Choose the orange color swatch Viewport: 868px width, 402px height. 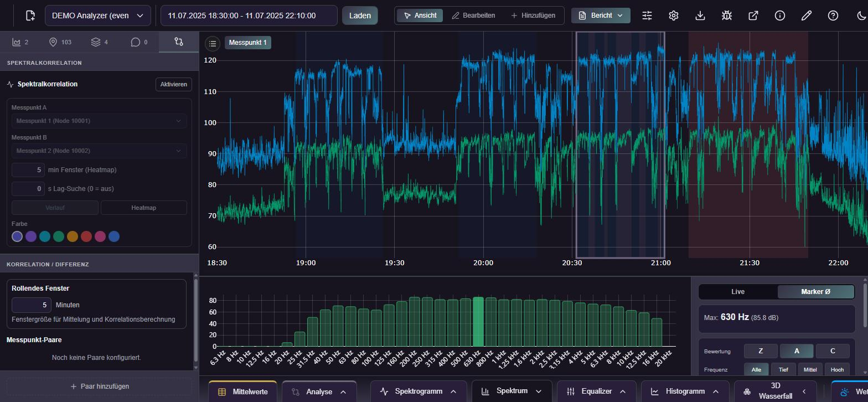pos(73,236)
